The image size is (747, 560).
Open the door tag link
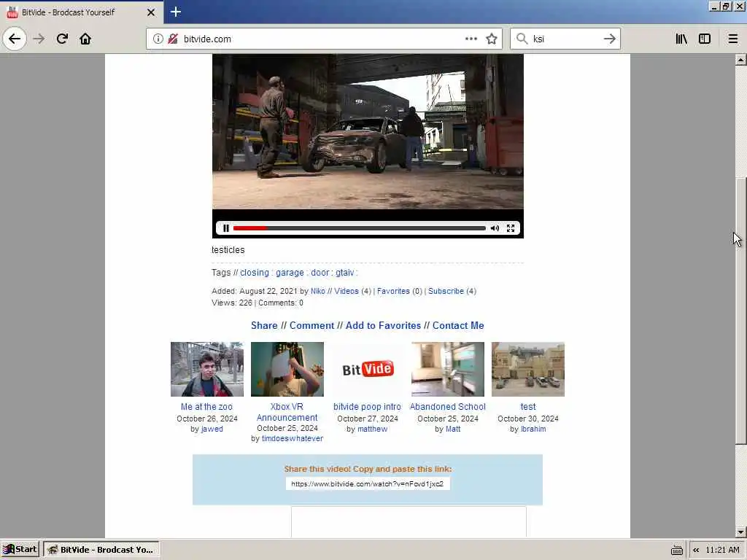coord(320,273)
